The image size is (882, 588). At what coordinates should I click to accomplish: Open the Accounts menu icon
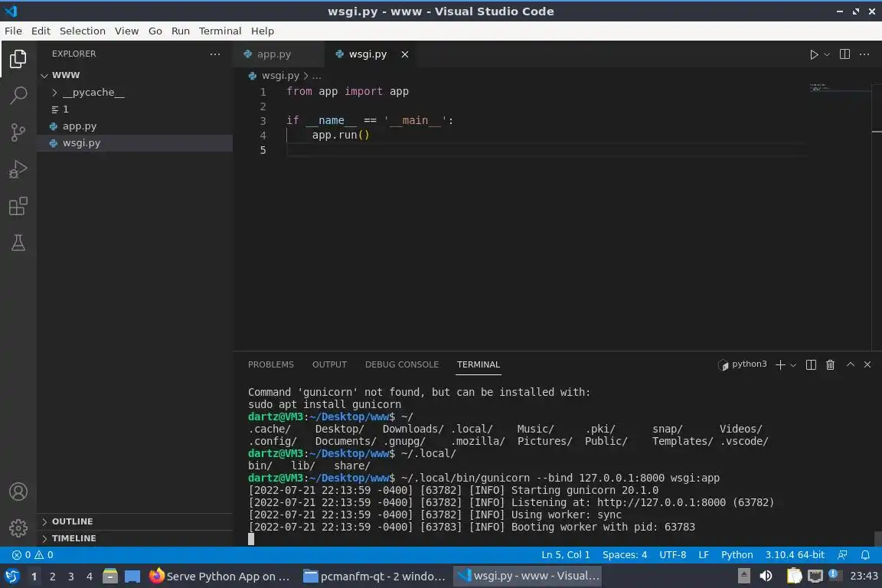(18, 492)
